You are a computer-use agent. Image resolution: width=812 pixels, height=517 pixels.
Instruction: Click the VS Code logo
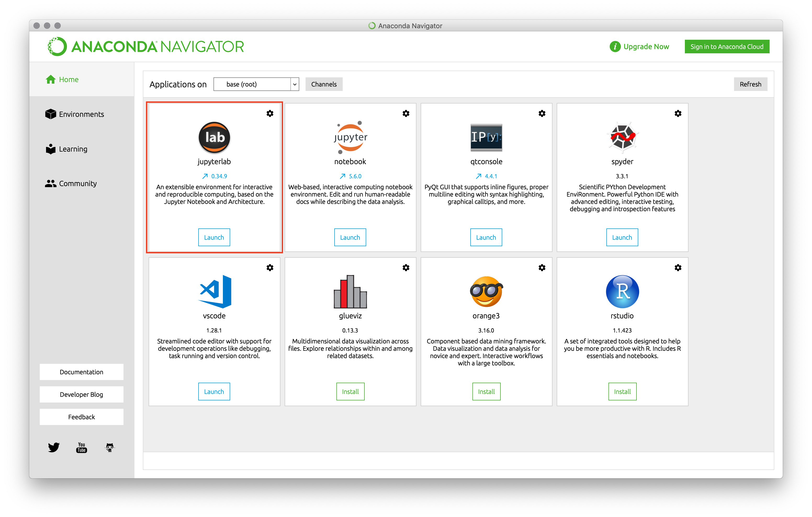215,291
